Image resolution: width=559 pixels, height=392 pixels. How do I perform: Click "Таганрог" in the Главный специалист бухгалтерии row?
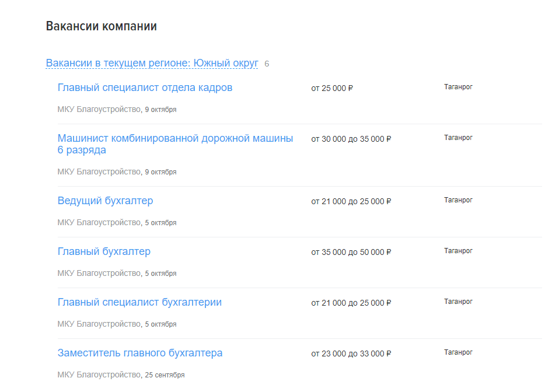click(x=458, y=302)
